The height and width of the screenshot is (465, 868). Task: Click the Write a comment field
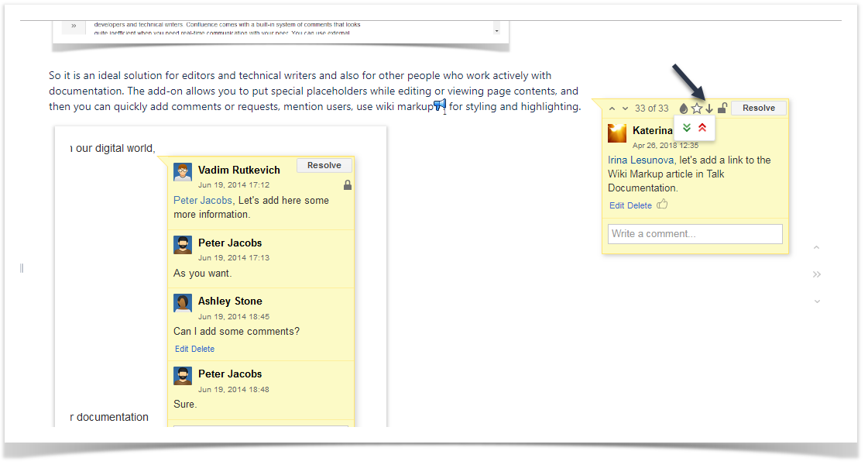coord(695,234)
